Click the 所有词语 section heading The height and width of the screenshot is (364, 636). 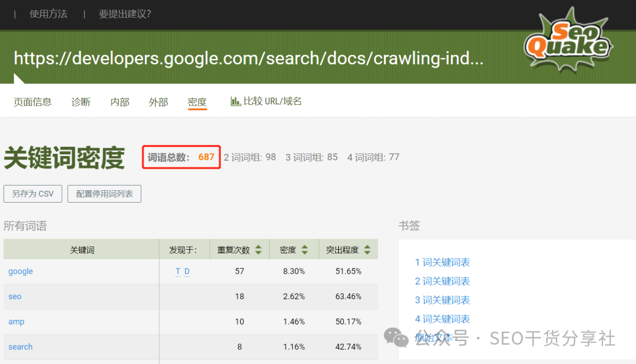tap(25, 226)
